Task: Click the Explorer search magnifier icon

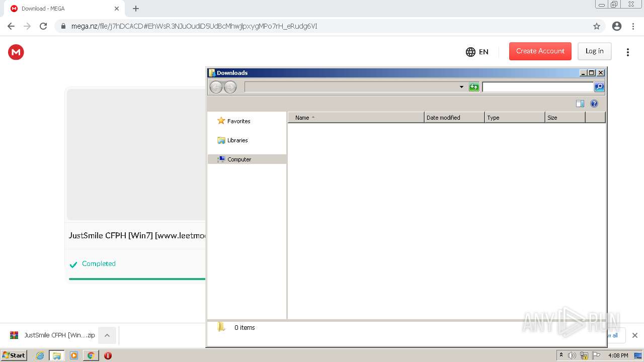Action: tap(599, 87)
